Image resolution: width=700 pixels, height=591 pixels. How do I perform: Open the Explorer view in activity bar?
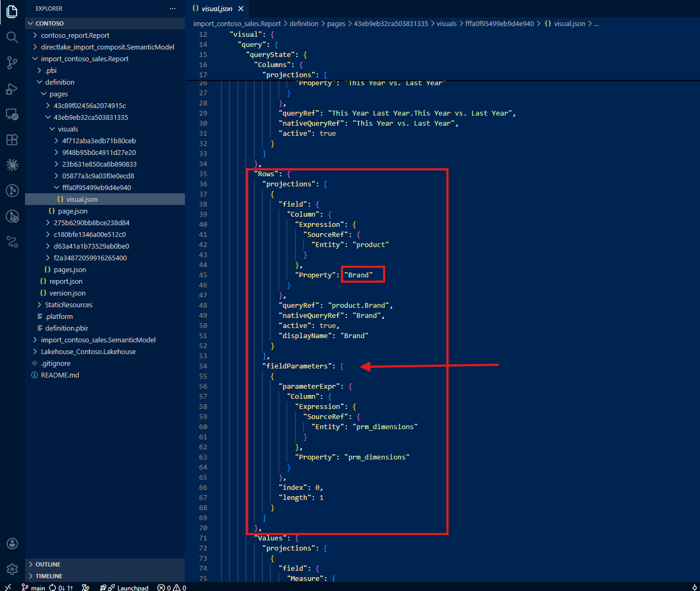coord(12,11)
